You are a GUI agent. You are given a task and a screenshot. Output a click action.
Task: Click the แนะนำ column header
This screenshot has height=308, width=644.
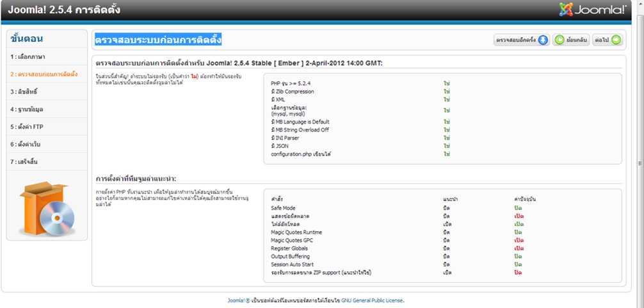coord(451,199)
